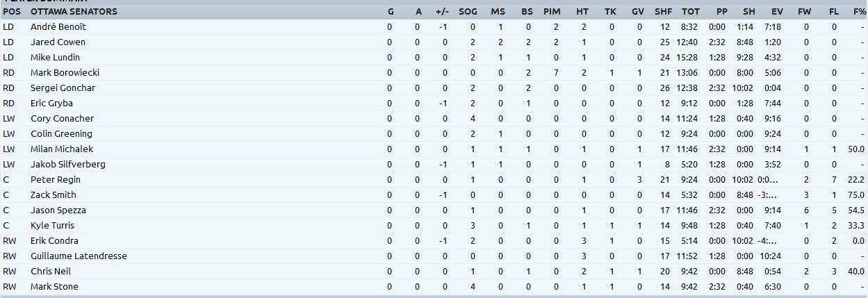Screen dimensions: 868x298
Task: Select André Benoît's name
Action: pos(58,26)
